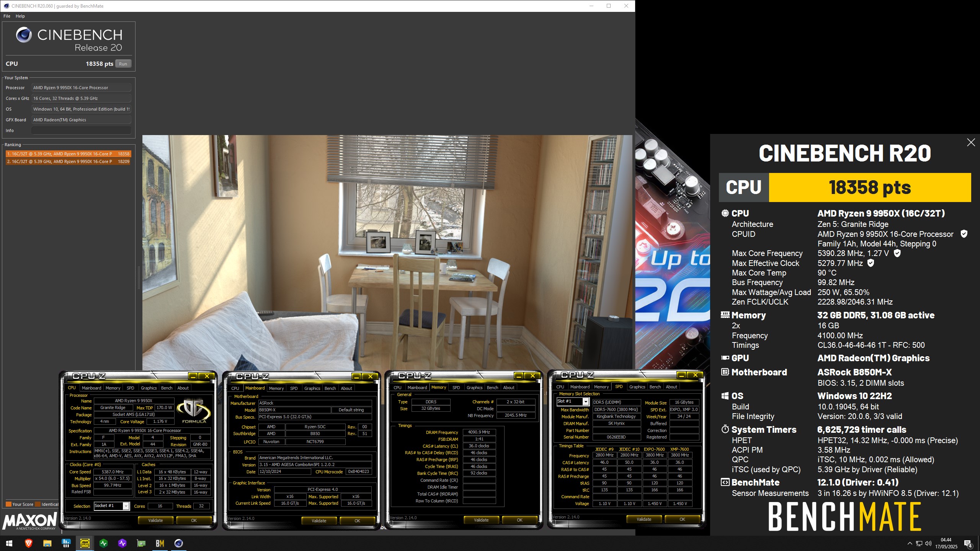Viewport: 980px width, 551px height.
Task: Open the green pulse monitor taskbar icon
Action: pyautogui.click(x=103, y=543)
